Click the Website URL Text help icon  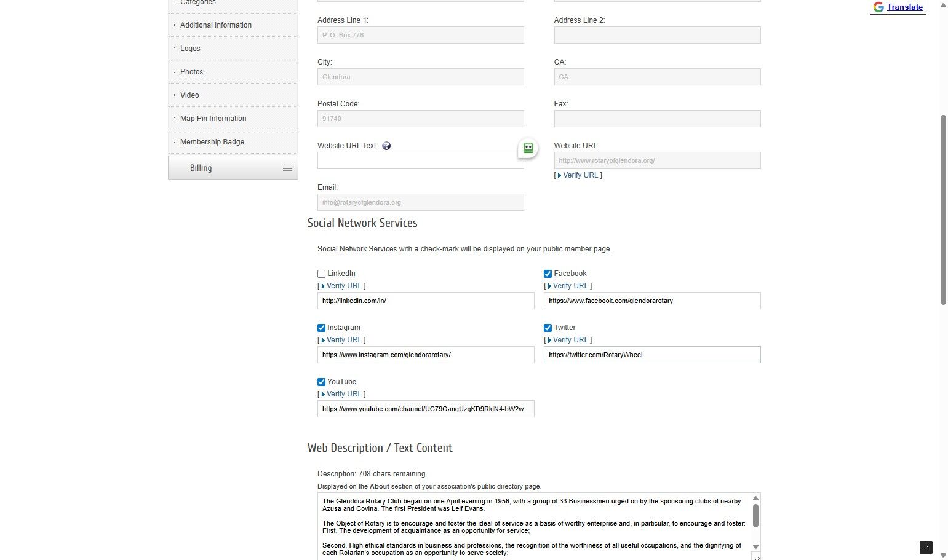[386, 146]
